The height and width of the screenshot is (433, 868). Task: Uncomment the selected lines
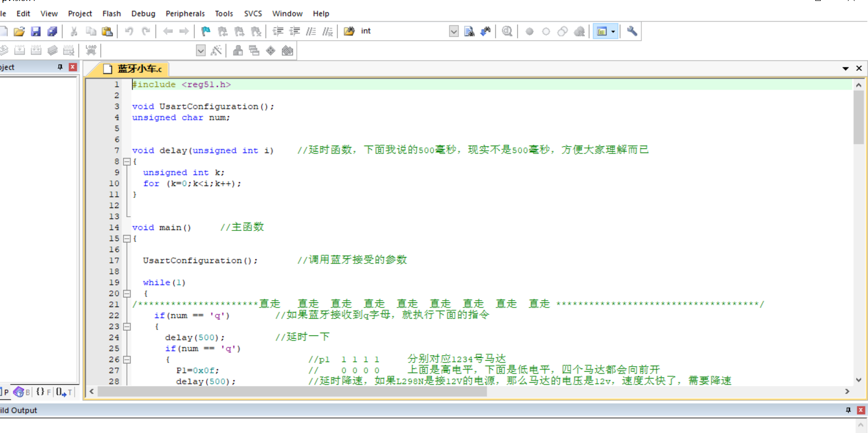click(327, 31)
